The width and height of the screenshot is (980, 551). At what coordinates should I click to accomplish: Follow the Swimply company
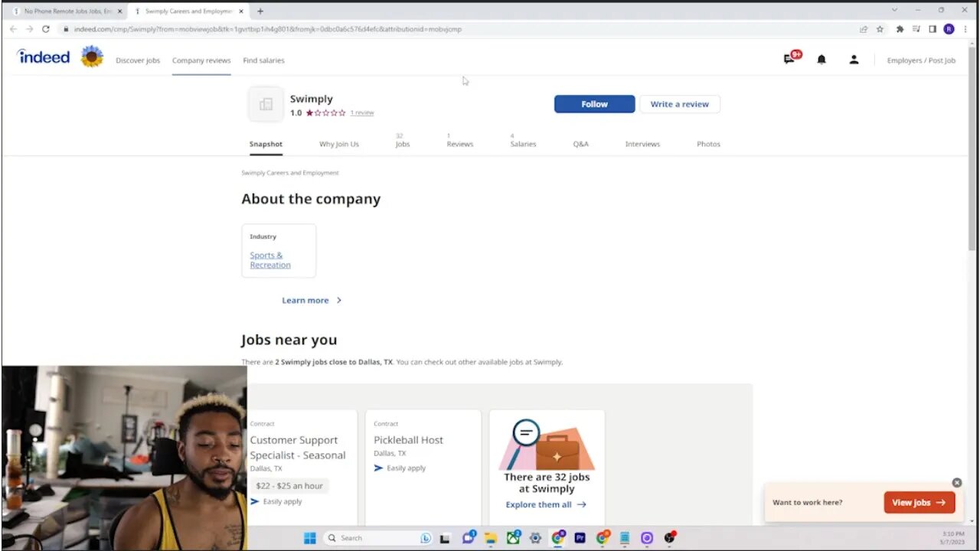click(x=594, y=104)
